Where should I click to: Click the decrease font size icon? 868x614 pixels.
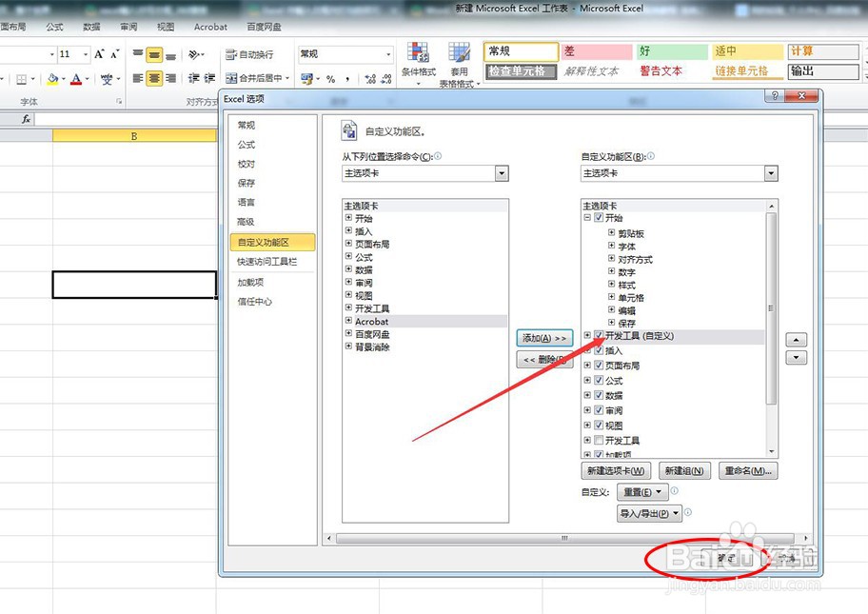(114, 54)
